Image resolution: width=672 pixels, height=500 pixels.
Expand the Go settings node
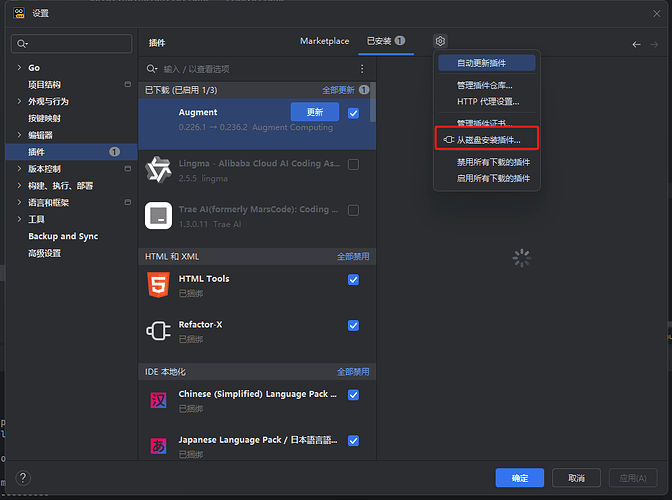click(x=19, y=67)
